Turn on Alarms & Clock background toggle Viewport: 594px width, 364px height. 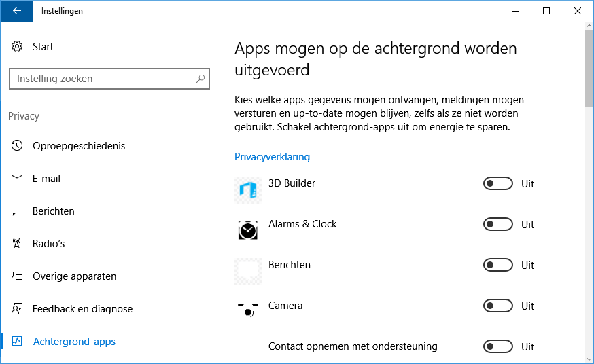[497, 225]
